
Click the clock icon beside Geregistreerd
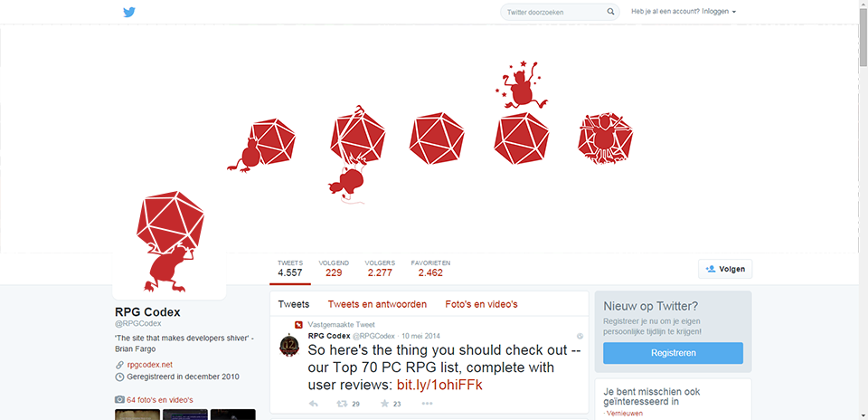[119, 377]
